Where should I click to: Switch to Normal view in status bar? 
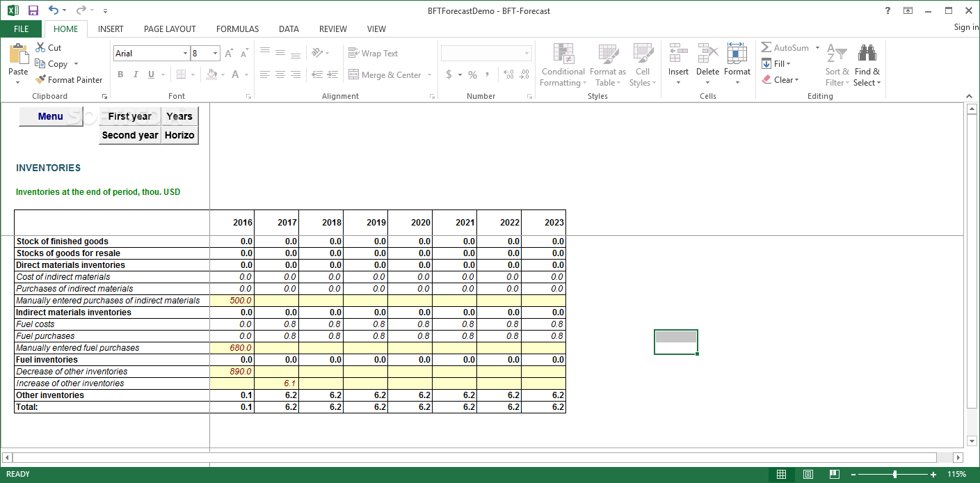[x=781, y=475]
